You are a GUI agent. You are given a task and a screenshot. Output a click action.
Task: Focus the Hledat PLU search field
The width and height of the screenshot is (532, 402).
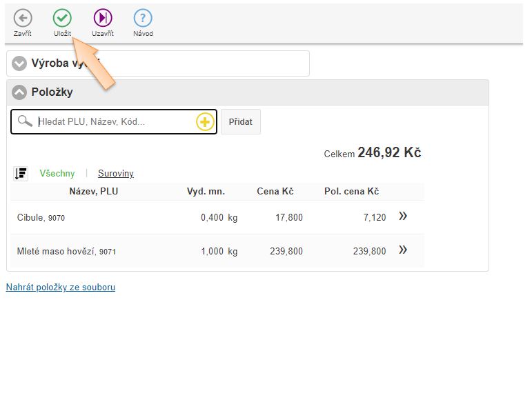(x=114, y=122)
